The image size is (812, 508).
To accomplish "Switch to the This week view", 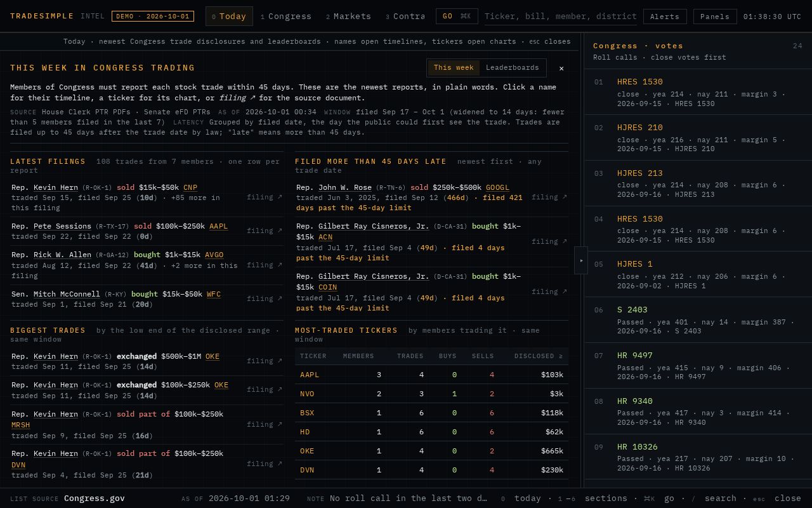I will click(454, 68).
